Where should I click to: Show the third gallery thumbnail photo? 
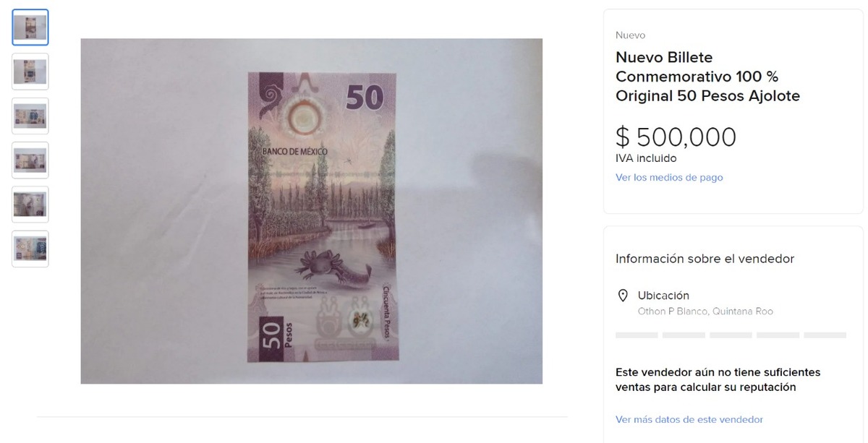30,116
